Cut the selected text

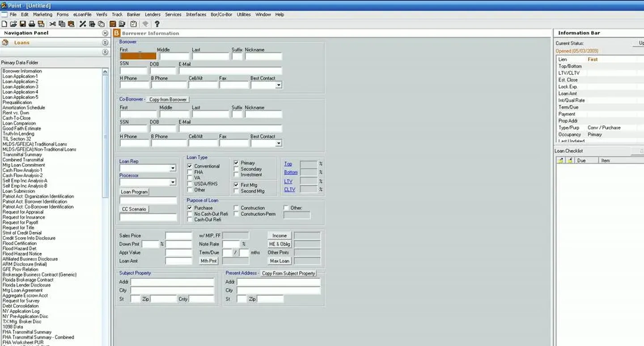(52, 24)
